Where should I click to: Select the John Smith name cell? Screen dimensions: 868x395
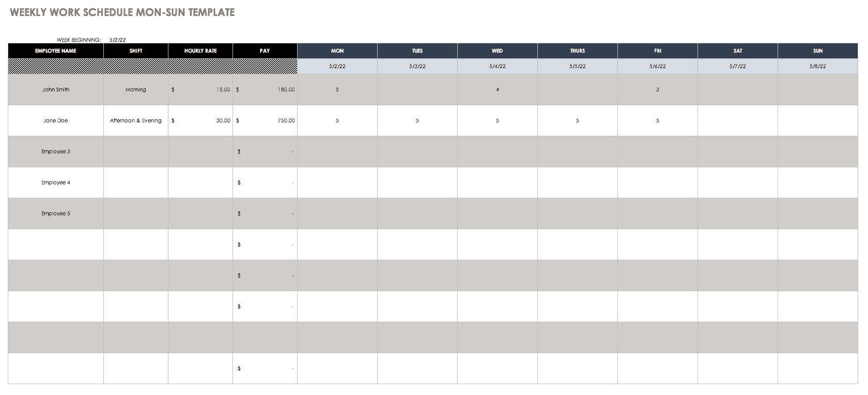coord(56,90)
